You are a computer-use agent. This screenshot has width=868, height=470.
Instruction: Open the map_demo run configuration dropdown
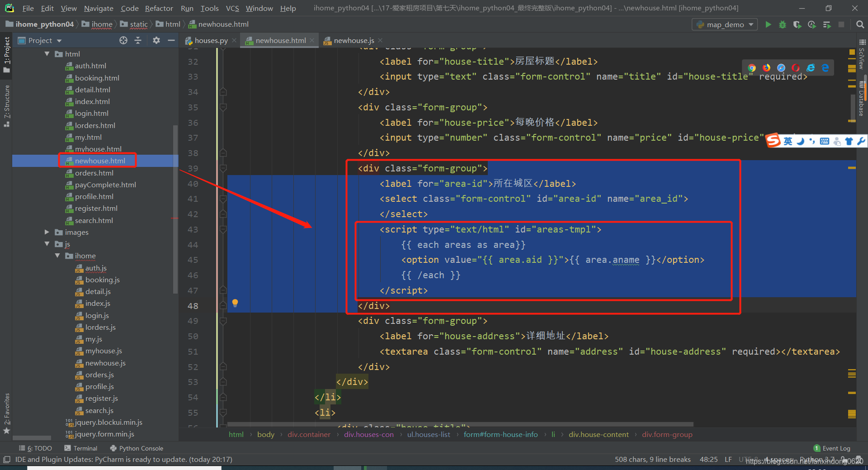(x=725, y=24)
